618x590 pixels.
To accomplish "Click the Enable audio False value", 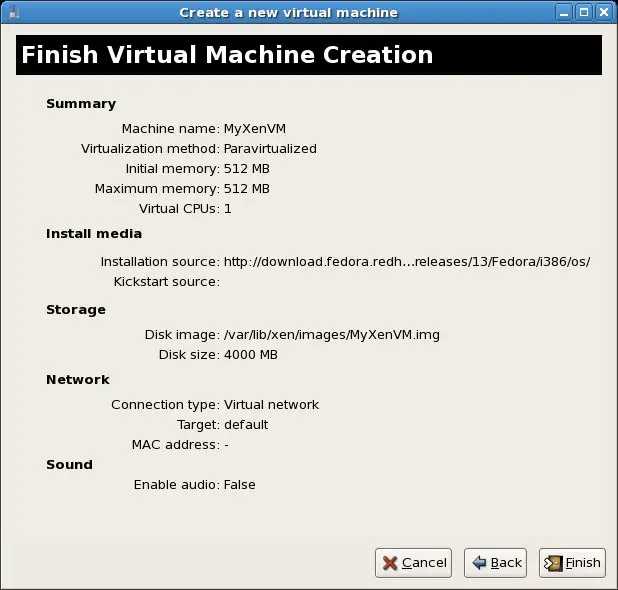I will (239, 485).
